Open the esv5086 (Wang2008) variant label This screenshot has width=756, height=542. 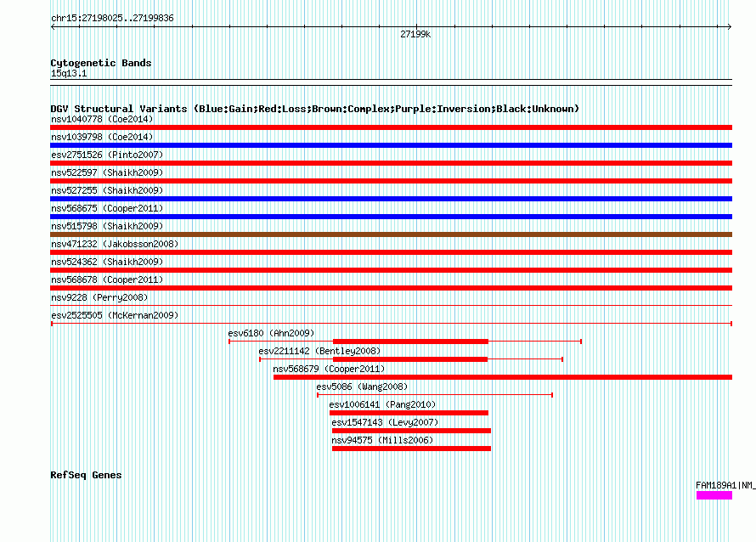pyautogui.click(x=362, y=387)
